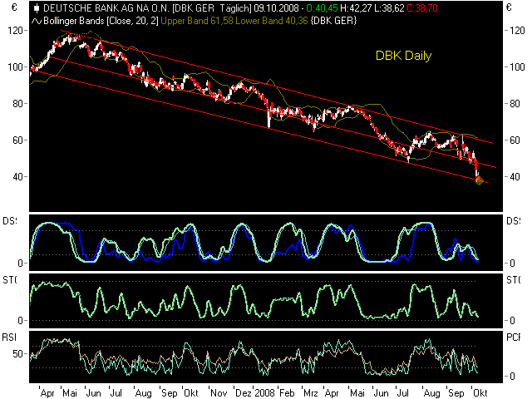
Task: Click the Nov label on time axis
Action: tap(219, 393)
